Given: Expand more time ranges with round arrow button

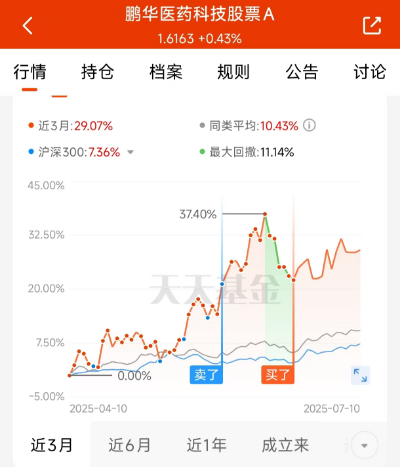Looking at the screenshot, I should 364,445.
